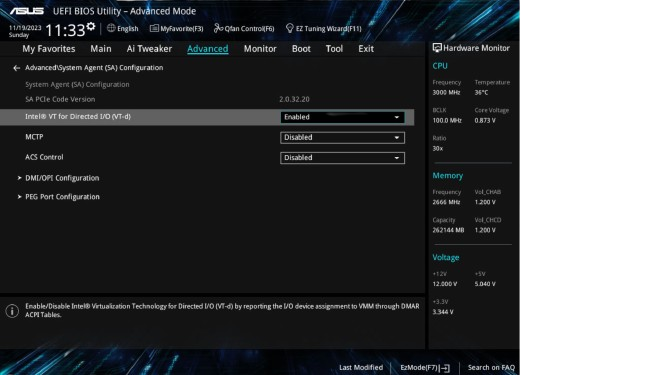Click the MyFavorite(F3) list icon
The width and height of the screenshot is (666, 375).
(x=154, y=28)
